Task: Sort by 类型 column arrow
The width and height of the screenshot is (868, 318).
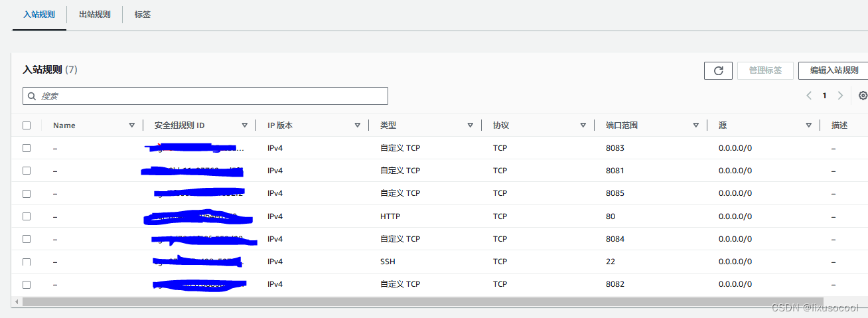Action: tap(470, 125)
